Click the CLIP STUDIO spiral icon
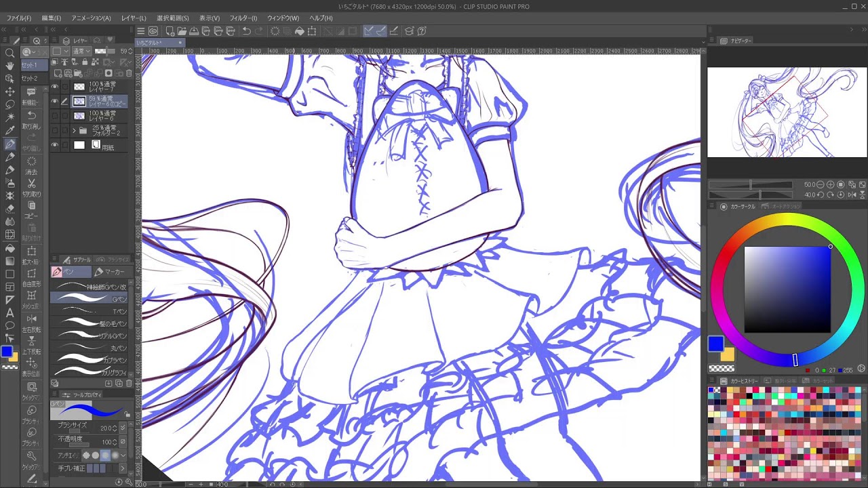 click(x=153, y=31)
